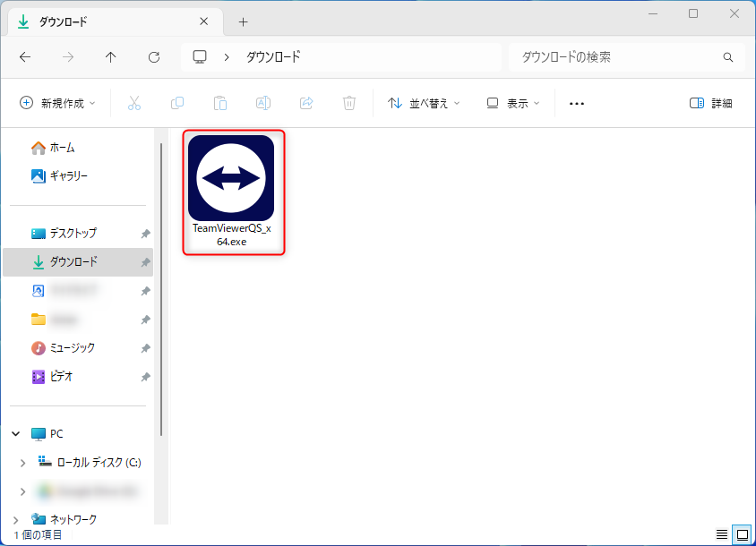Screen dimensions: 756x546
Task: Click the PC monitor icon in address bar
Action: pos(200,57)
